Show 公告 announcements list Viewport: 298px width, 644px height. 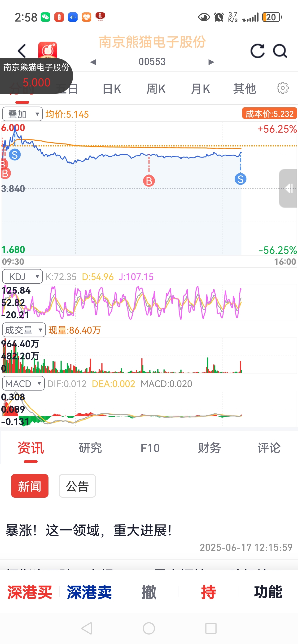pyautogui.click(x=77, y=486)
